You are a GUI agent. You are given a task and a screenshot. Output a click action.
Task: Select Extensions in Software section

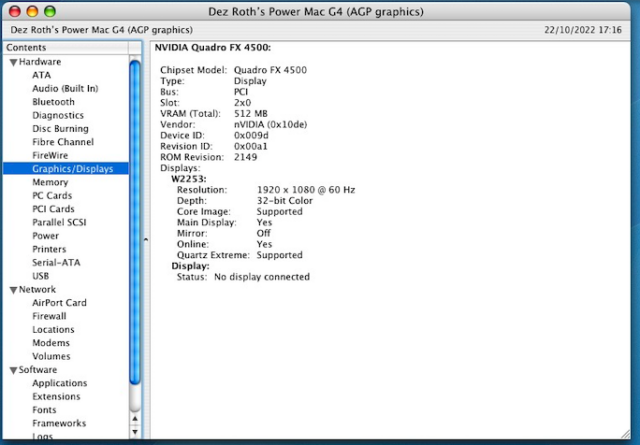[x=56, y=396]
